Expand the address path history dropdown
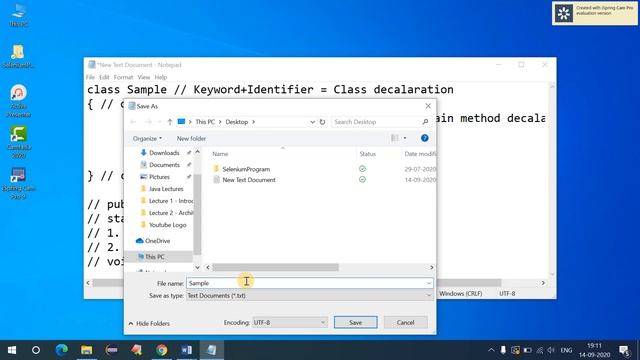 (312, 122)
